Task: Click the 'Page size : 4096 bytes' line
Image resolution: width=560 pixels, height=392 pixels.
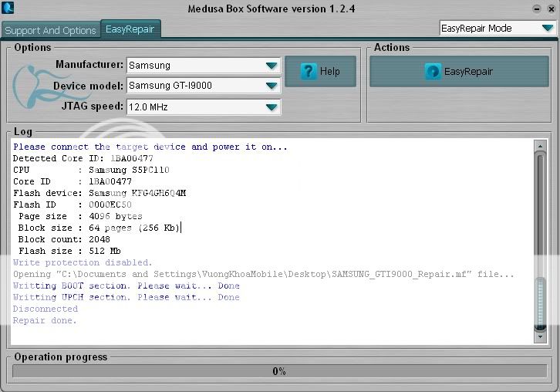Action: (x=80, y=216)
